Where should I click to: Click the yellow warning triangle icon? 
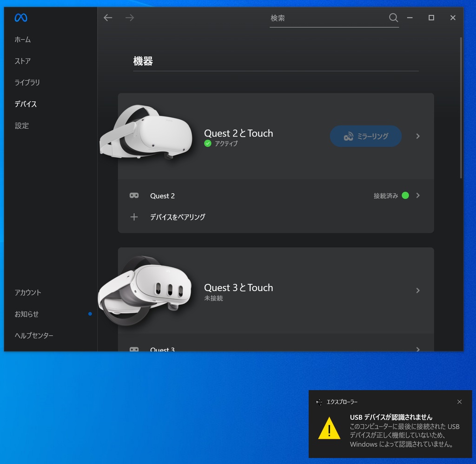click(x=329, y=428)
